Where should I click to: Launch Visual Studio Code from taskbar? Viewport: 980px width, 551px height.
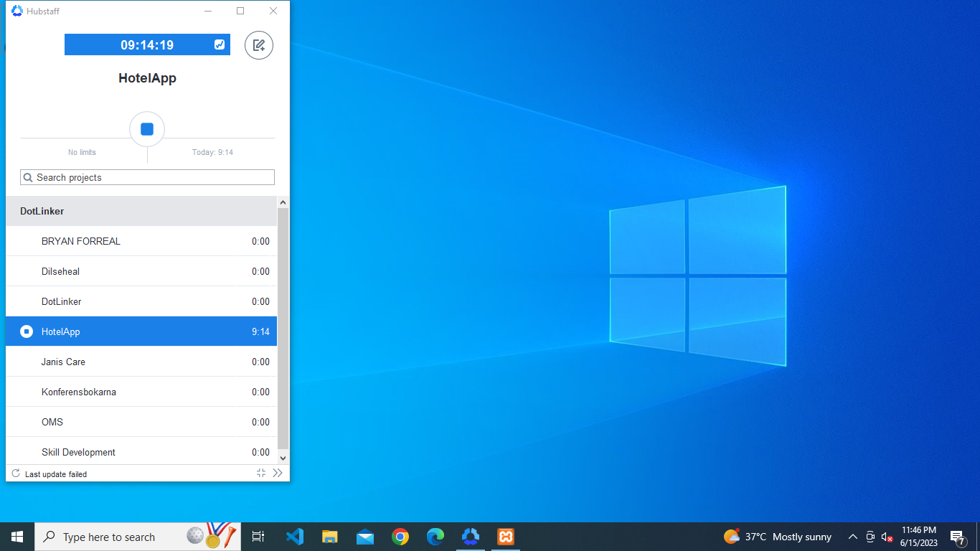pyautogui.click(x=295, y=537)
